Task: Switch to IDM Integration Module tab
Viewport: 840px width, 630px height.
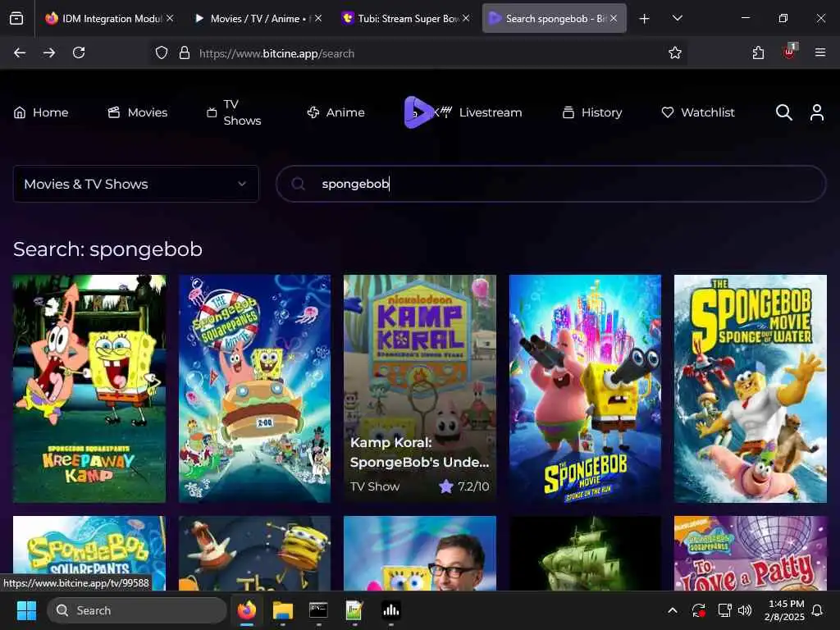Action: (x=110, y=19)
